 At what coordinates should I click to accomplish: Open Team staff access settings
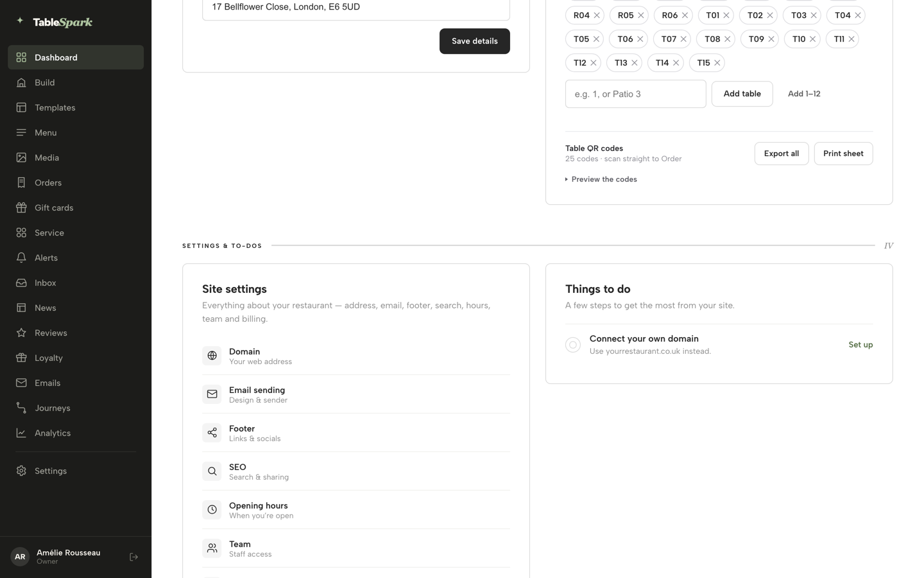[x=356, y=548]
